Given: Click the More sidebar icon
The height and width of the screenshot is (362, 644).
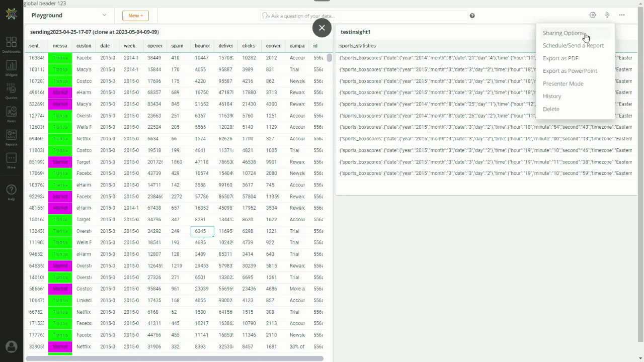Looking at the screenshot, I should coord(11,160).
